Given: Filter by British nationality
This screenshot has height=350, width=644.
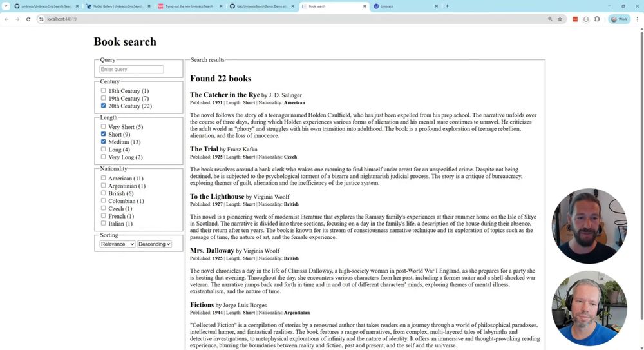Looking at the screenshot, I should (x=103, y=193).
